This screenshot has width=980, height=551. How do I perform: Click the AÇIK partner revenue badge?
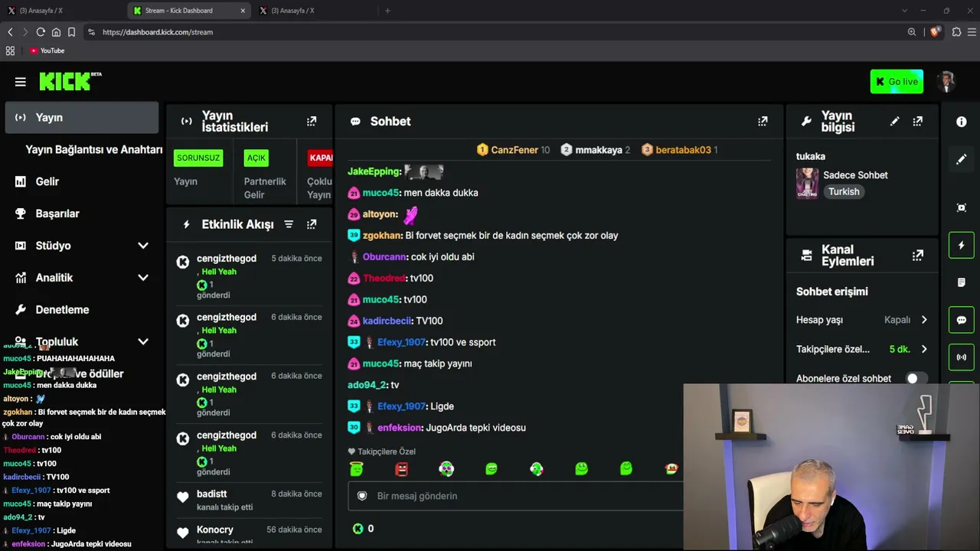click(256, 158)
